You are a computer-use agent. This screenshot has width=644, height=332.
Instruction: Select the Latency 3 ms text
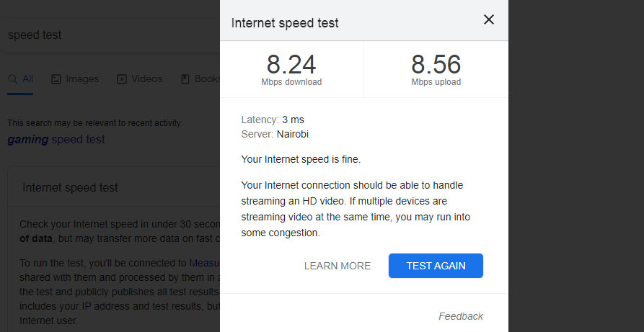278,120
